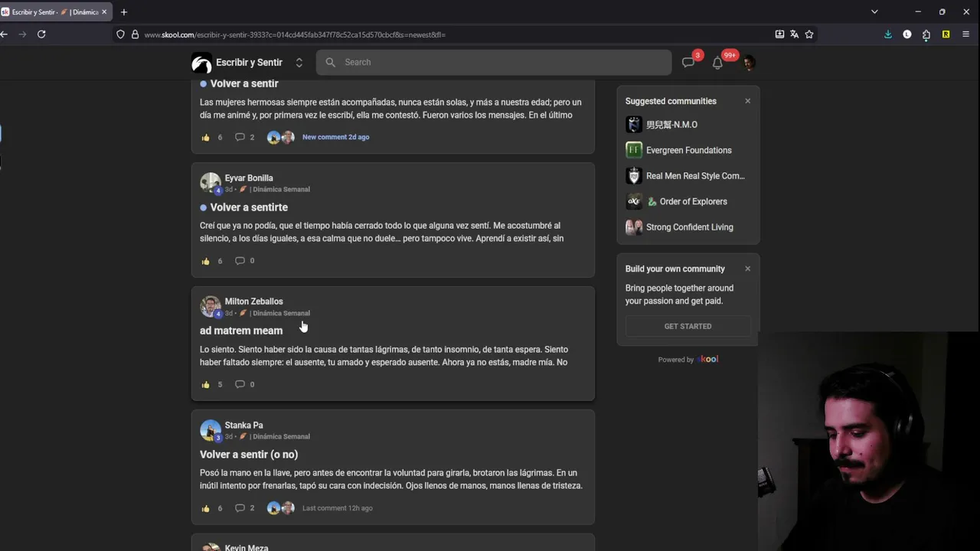The image size is (980, 551).
Task: Click the address bar padlock icon
Action: point(135,34)
